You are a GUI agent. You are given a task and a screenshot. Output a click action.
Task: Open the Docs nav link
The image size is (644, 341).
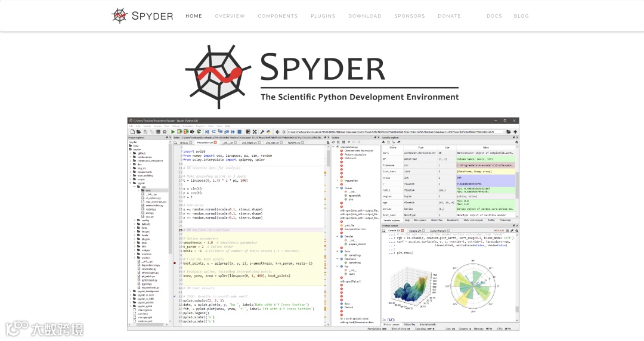point(494,16)
